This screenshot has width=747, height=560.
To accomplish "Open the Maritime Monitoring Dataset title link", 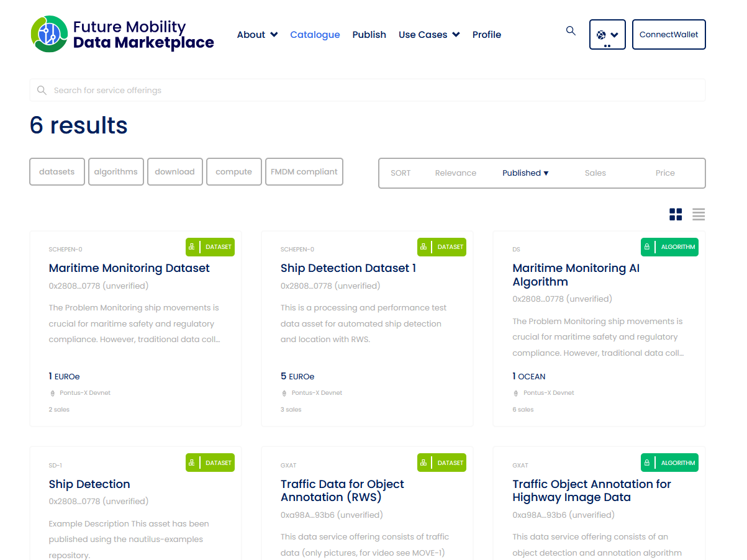I will (x=129, y=268).
